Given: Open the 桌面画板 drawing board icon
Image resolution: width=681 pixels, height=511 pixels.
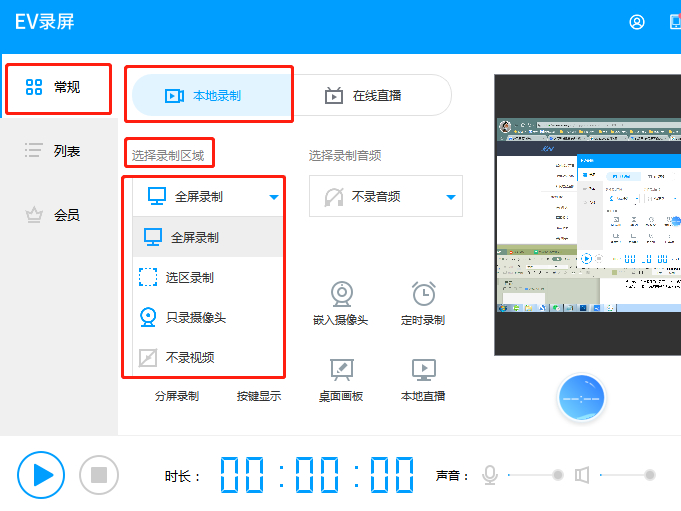Looking at the screenshot, I should [x=341, y=370].
